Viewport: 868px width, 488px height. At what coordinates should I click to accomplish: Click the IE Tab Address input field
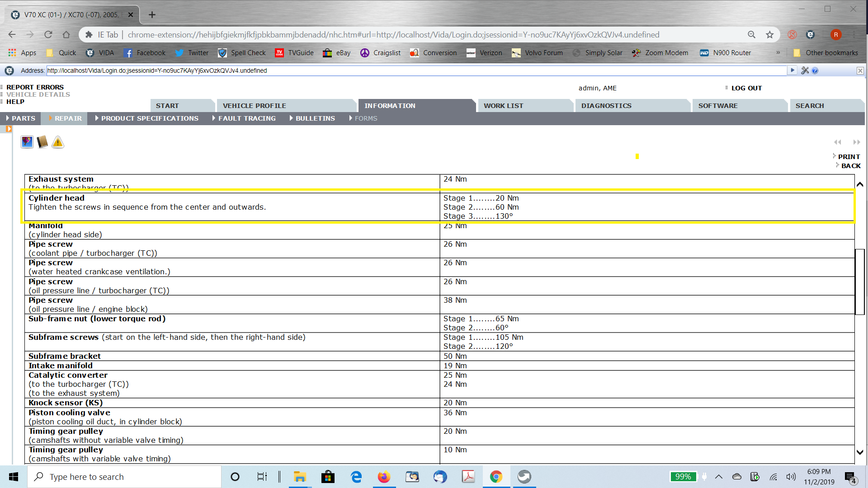pos(416,70)
